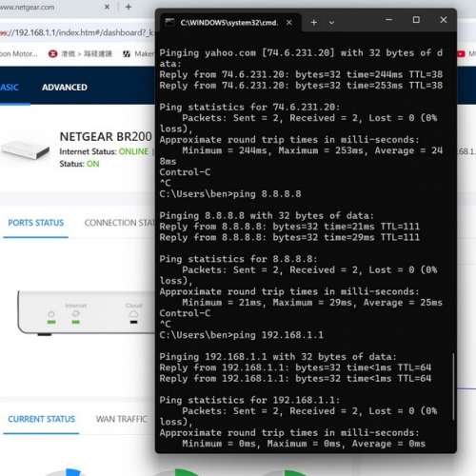Open the Maker bookmark icon
Screen dimensions: 476x476
(x=127, y=54)
